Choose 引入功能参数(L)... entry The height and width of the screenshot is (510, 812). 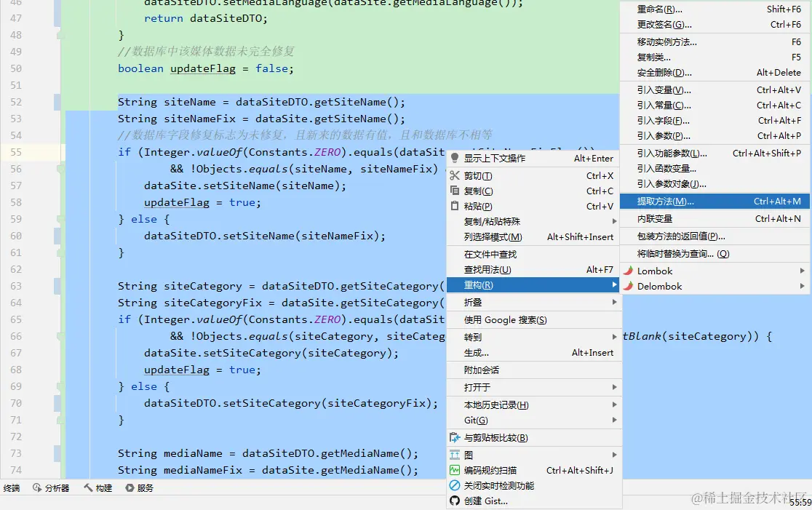[716, 154]
